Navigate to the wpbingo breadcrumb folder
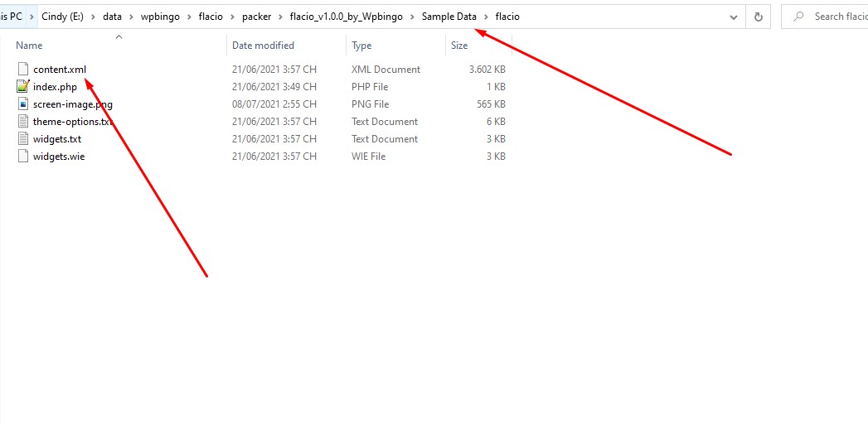This screenshot has width=868, height=424. pyautogui.click(x=160, y=17)
